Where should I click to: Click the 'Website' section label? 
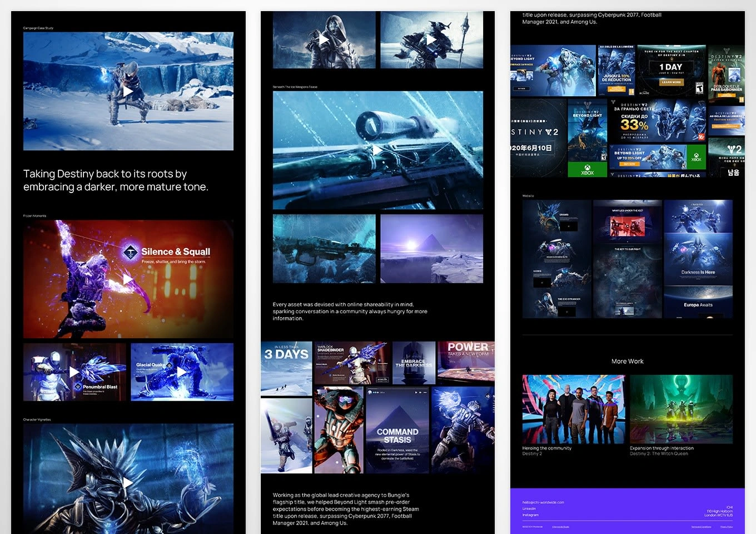(528, 196)
